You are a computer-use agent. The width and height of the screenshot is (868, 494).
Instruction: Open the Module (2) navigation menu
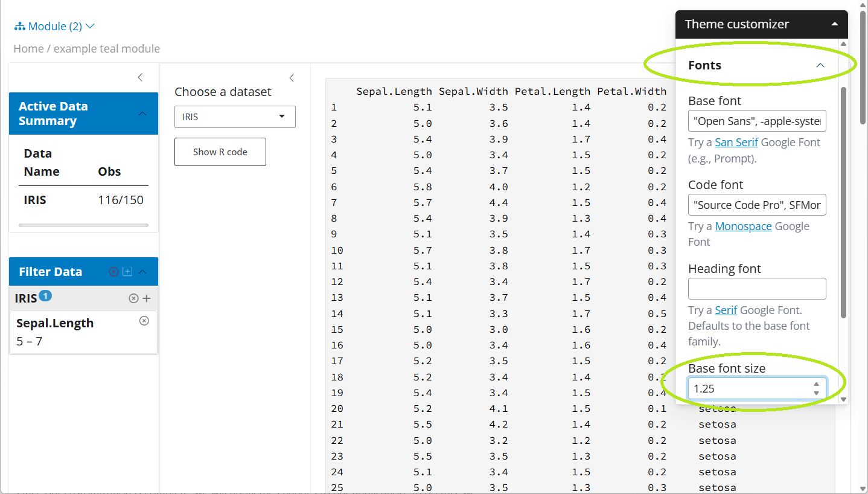click(x=55, y=27)
